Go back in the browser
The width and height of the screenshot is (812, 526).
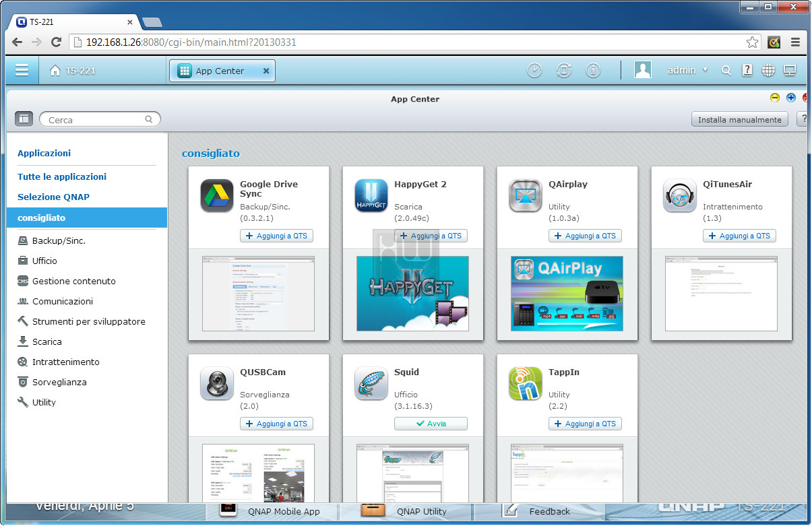coord(17,42)
